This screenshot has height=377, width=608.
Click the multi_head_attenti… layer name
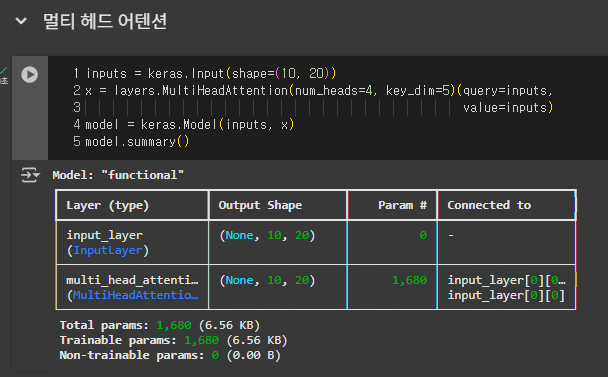coord(132,280)
